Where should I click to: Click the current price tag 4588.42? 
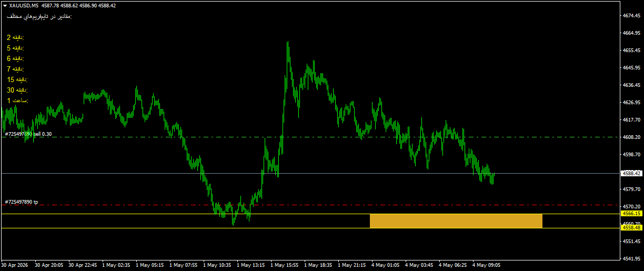point(631,173)
